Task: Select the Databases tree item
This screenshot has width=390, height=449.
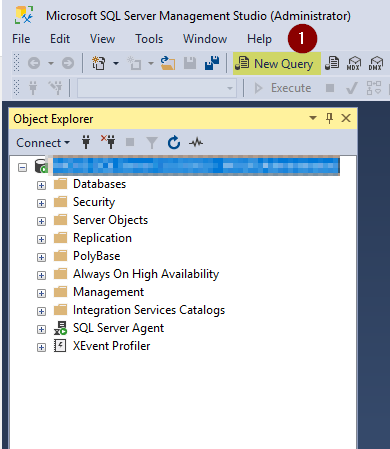Action: click(x=99, y=184)
